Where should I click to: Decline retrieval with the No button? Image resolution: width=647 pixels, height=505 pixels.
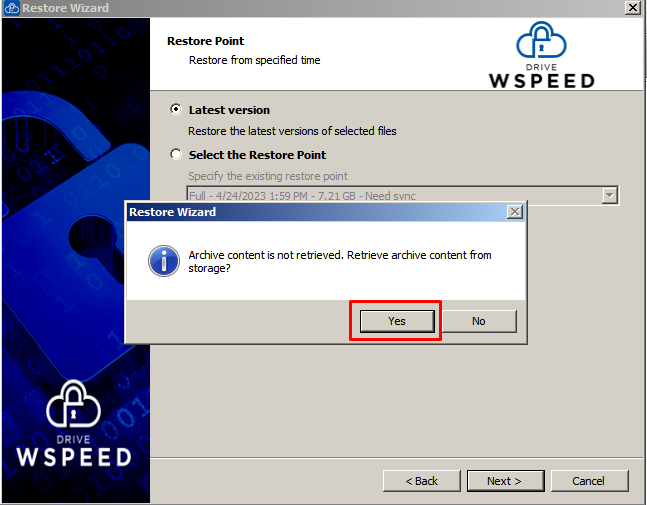pos(479,321)
